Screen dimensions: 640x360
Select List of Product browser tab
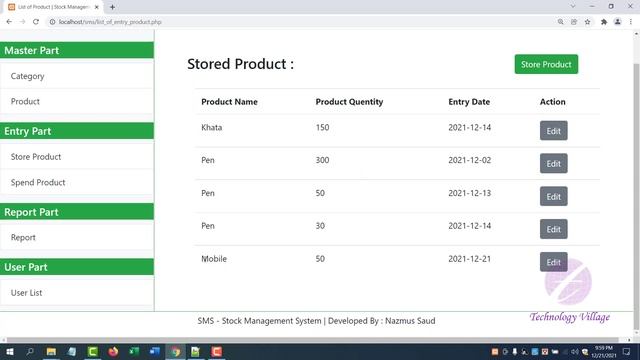[x=53, y=7]
